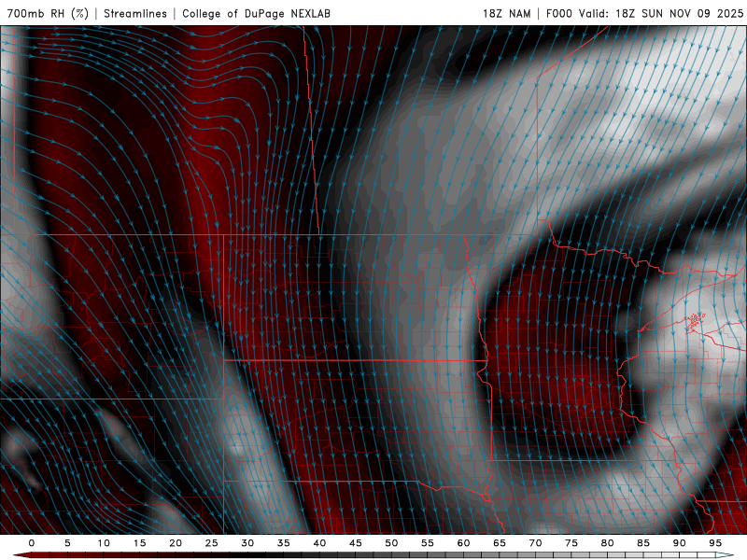
Task: Click the colorbar label "85"
Action: point(643,543)
